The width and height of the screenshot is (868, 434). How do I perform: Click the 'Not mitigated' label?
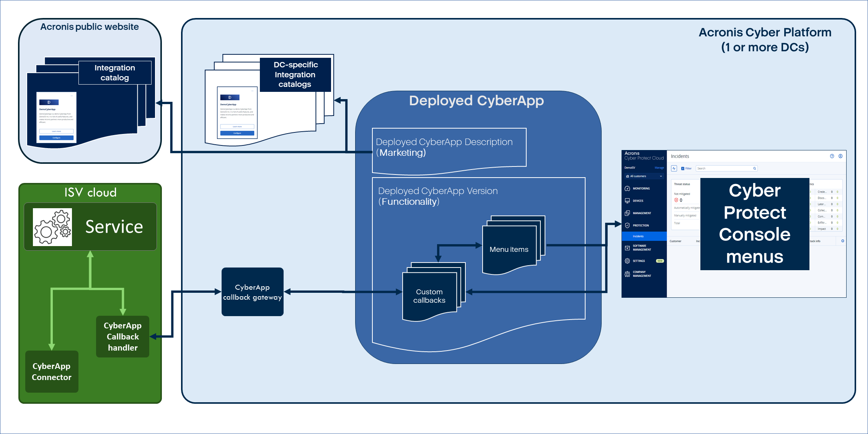pyautogui.click(x=682, y=194)
